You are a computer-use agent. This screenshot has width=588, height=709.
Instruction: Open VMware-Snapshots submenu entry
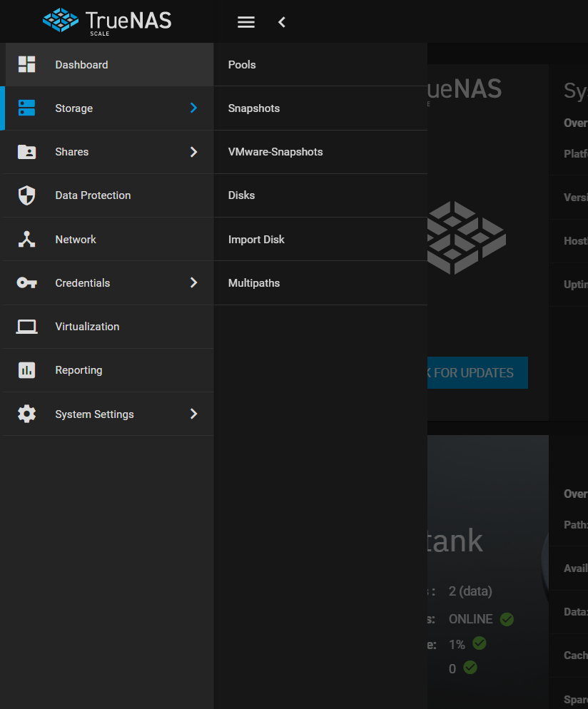[320, 152]
